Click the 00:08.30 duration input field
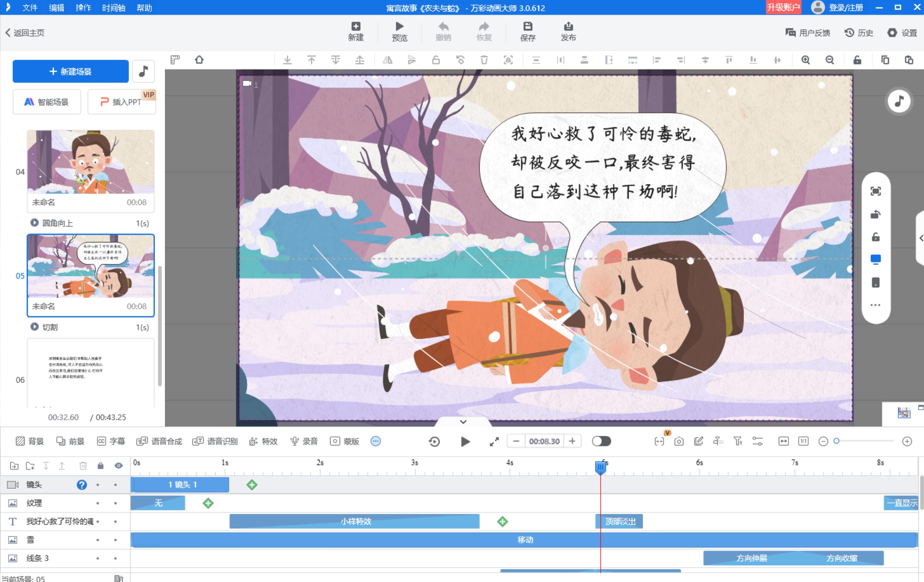 click(544, 441)
